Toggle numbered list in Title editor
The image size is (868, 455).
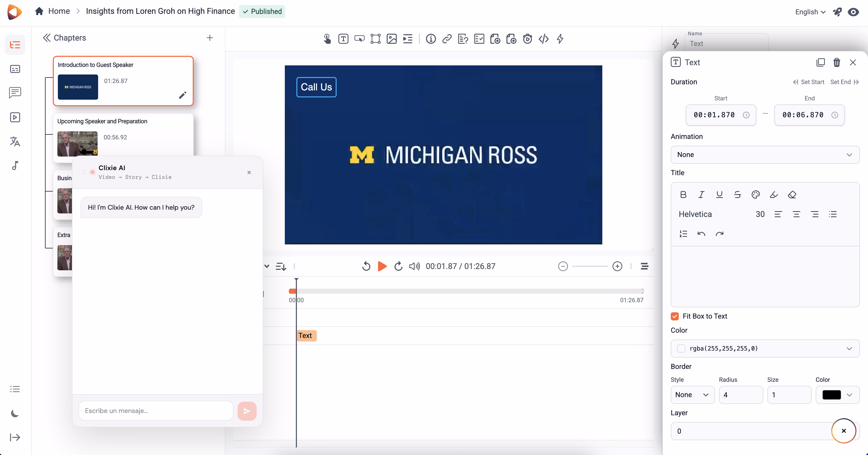[683, 234]
